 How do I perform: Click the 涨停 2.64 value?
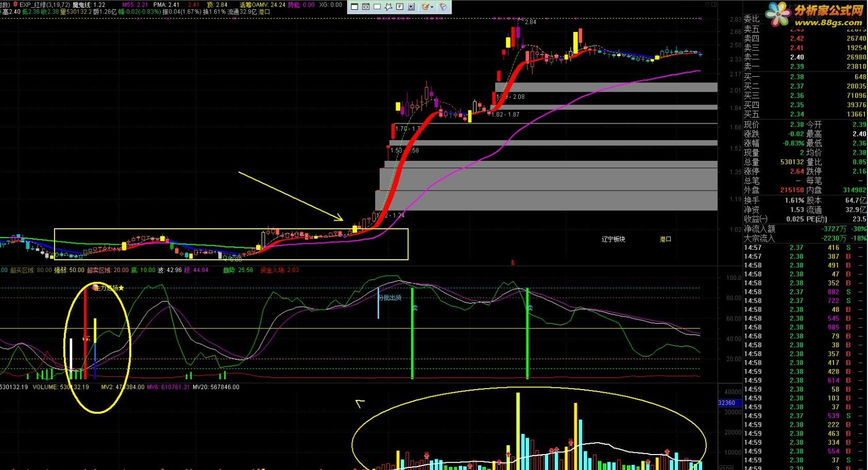[x=797, y=171]
